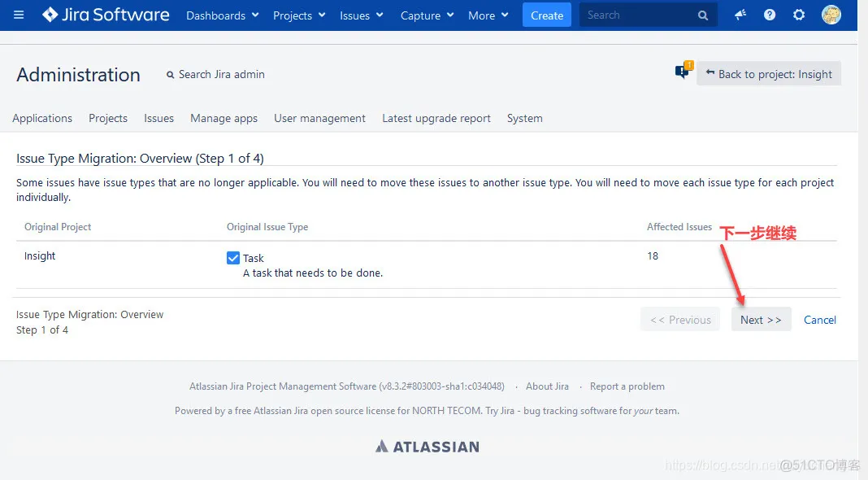Screen dimensions: 868x480
Task: Click the description 'A task that needs to be done.'
Action: 313,273
